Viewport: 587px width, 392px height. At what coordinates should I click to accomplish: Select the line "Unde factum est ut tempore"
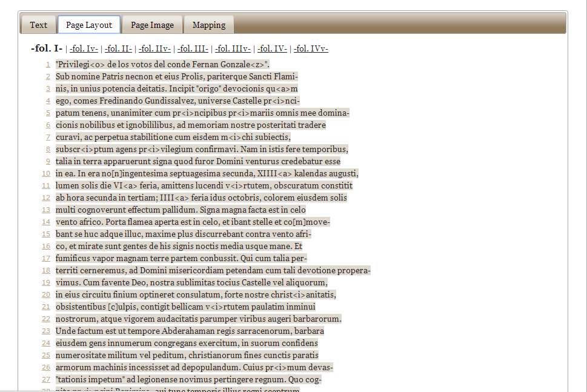190,331
